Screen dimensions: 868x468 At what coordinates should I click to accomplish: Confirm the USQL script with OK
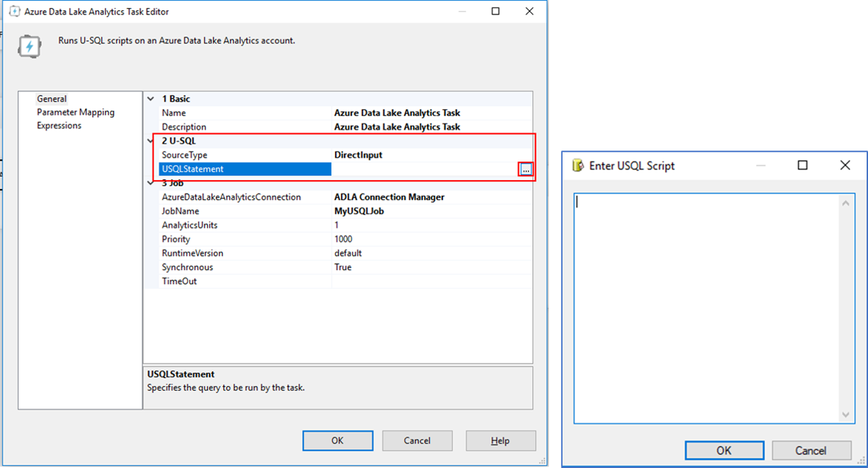[x=724, y=450]
